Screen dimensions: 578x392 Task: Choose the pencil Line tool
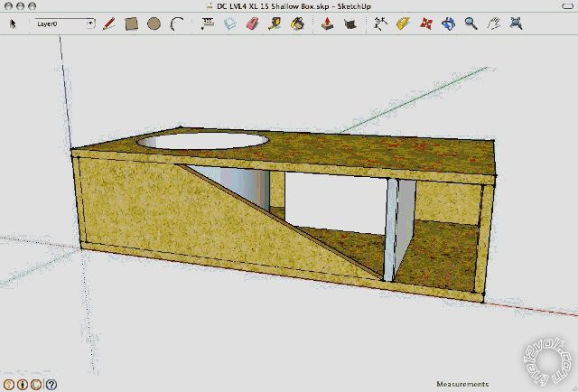coord(109,23)
